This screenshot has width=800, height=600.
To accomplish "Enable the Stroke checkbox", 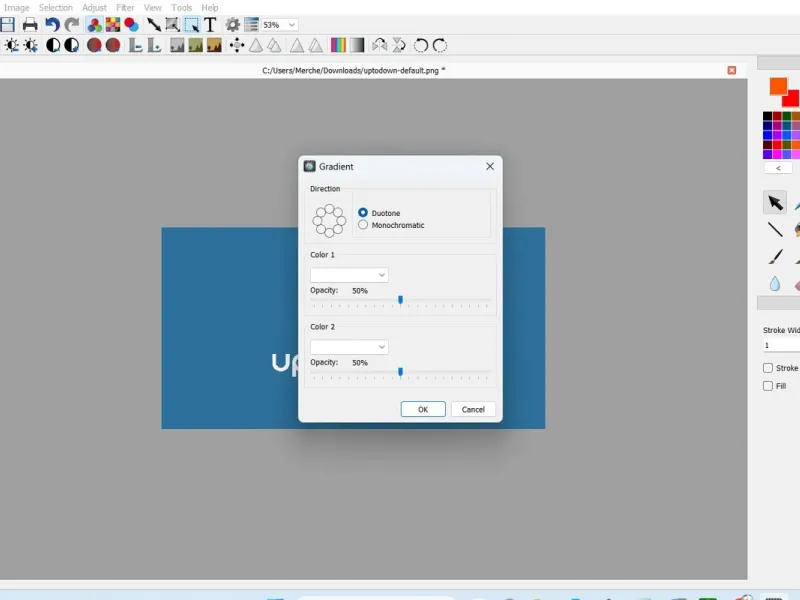I will click(x=767, y=368).
